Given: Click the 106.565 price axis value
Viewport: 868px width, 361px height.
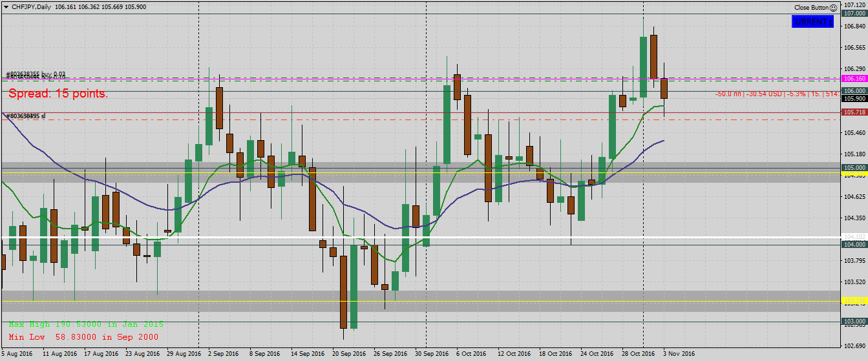Looking at the screenshot, I should click(855, 48).
